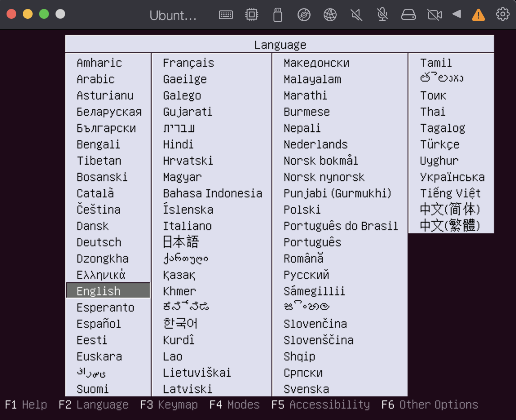The width and height of the screenshot is (516, 420).
Task: Select Tamil language
Action: pyautogui.click(x=436, y=63)
